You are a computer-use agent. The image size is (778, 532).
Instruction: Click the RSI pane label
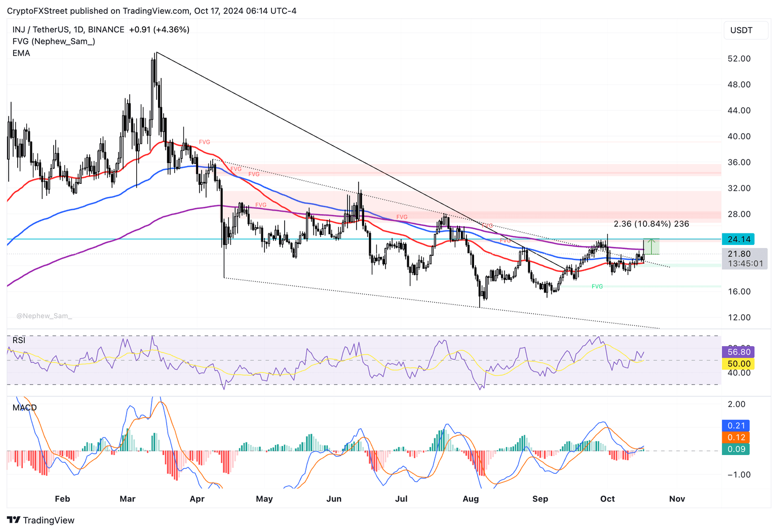19,340
